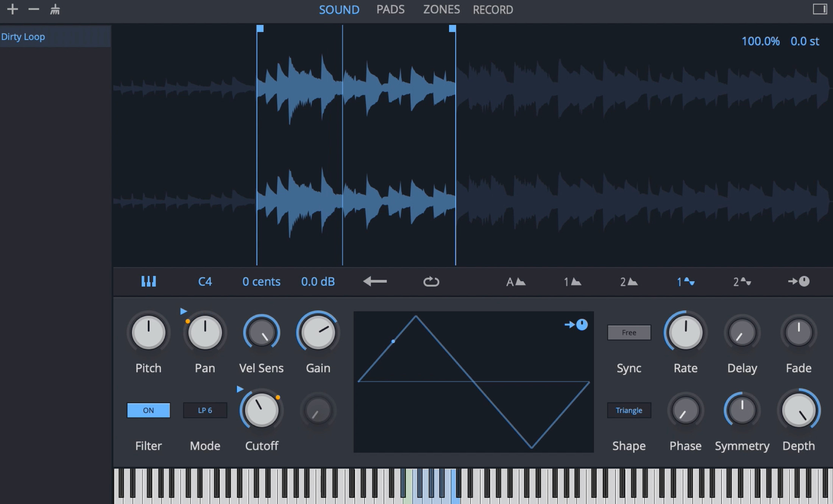Expand the Pan modulation triangle
The width and height of the screenshot is (833, 504).
point(184,311)
